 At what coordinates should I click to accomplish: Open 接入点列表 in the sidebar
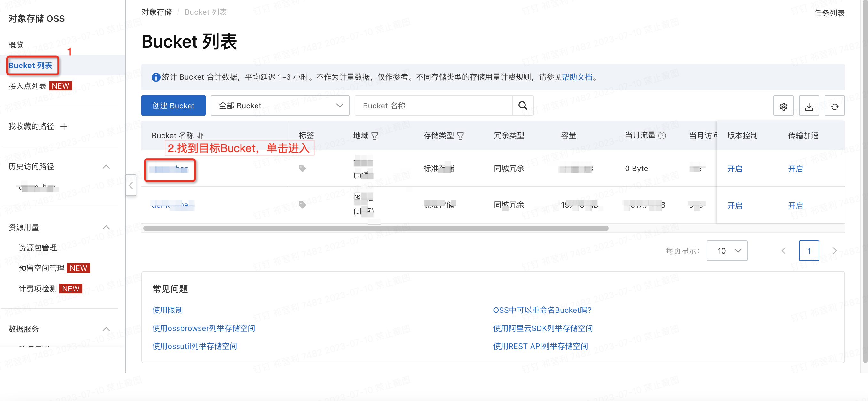27,86
